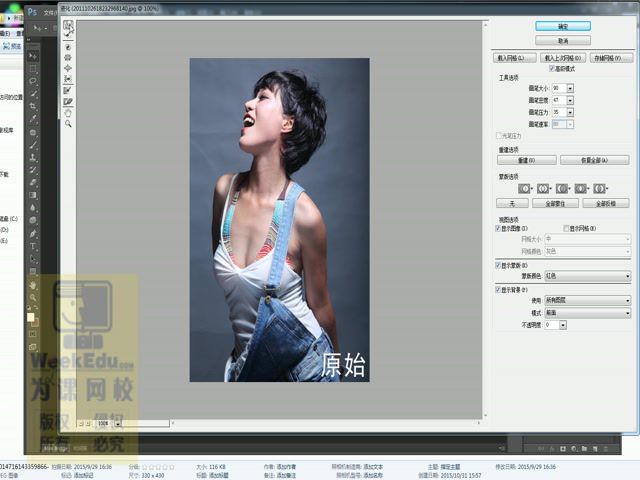Select the Horizontal Type tool in Photoshop
The height and width of the screenshot is (480, 640).
click(33, 246)
